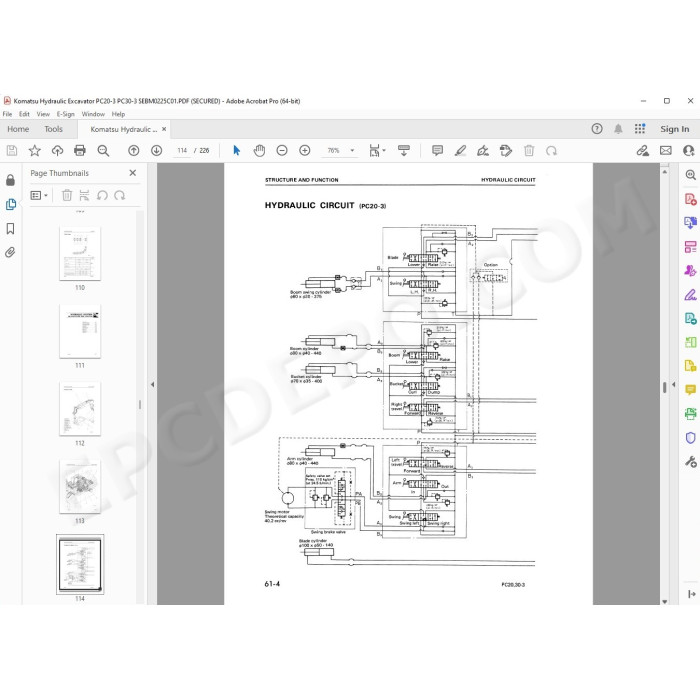Screen dimensions: 700x700
Task: Open the Help question mark icon
Action: 597,129
